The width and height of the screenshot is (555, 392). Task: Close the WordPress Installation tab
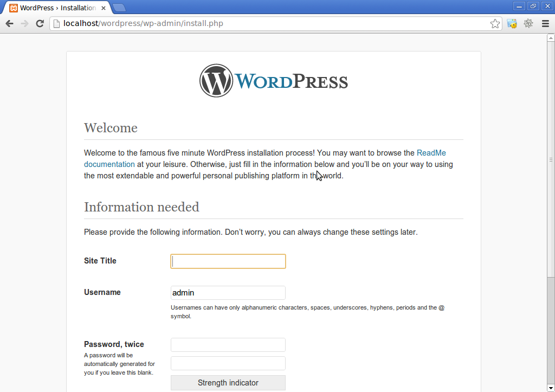point(104,8)
